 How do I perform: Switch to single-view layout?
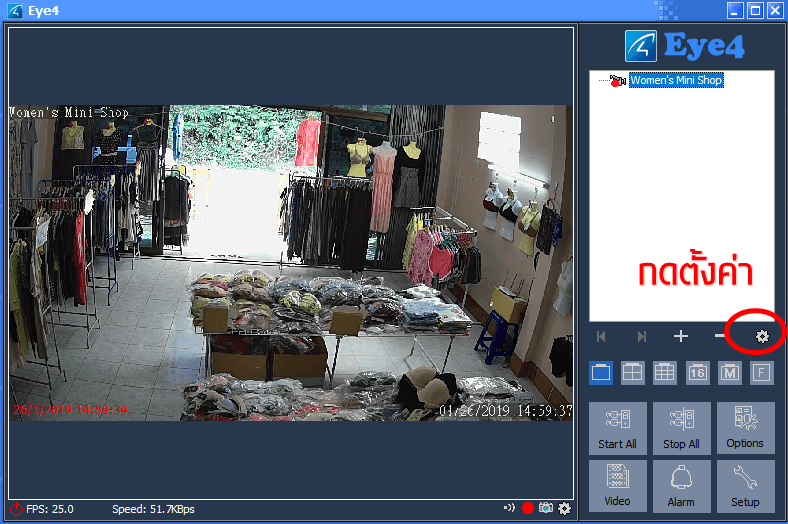(601, 373)
